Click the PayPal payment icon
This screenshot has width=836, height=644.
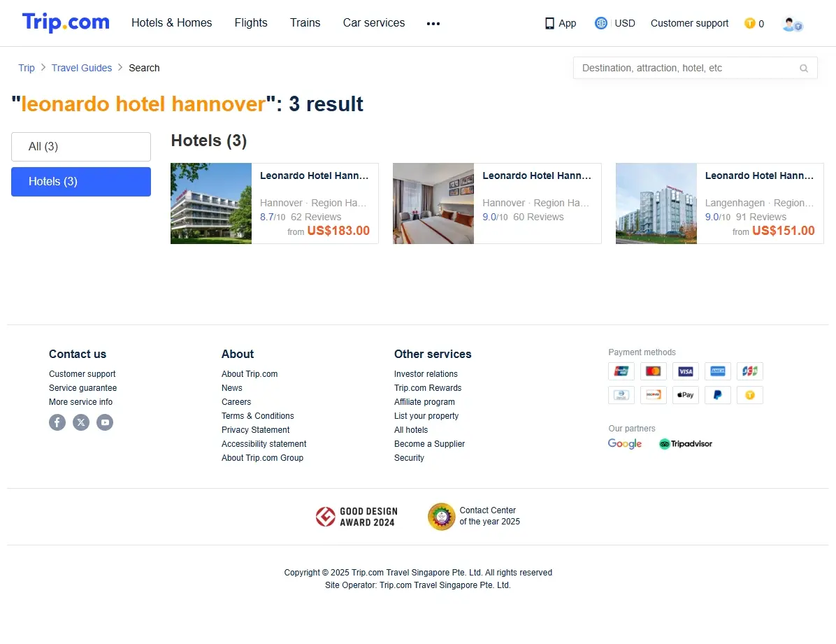click(718, 395)
